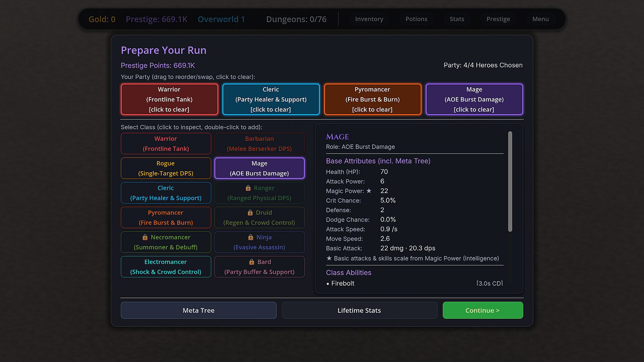
Task: Click the Firebolt 3.0s CD label
Action: (x=489, y=283)
